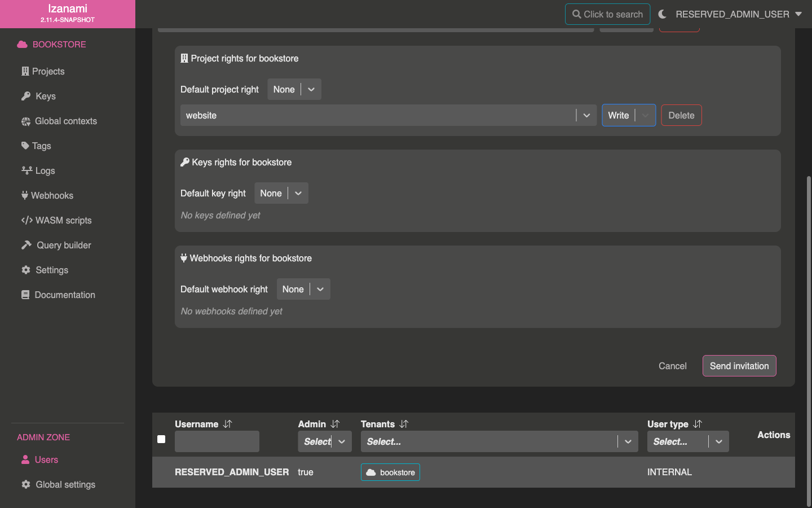Open Default webhook right dropdown
Image resolution: width=812 pixels, height=508 pixels.
click(x=320, y=290)
